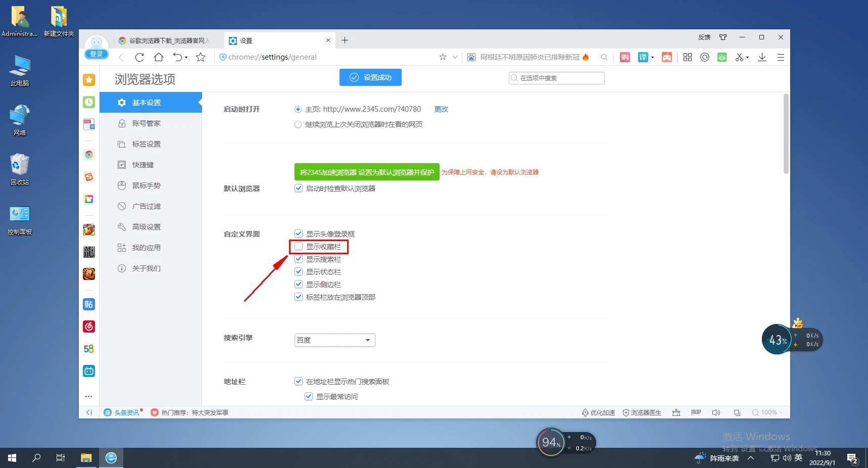Click 反馈 feedback link in title bar
Screen dimensions: 868x468
coord(704,37)
